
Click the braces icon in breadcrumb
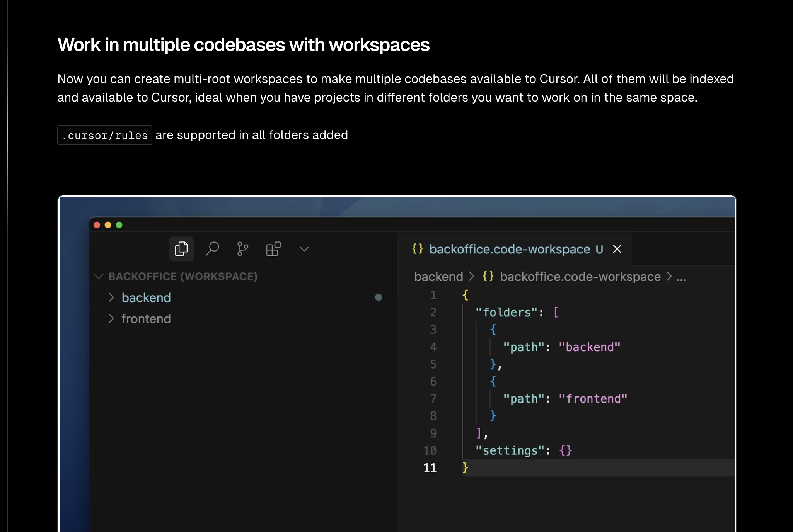click(x=488, y=276)
